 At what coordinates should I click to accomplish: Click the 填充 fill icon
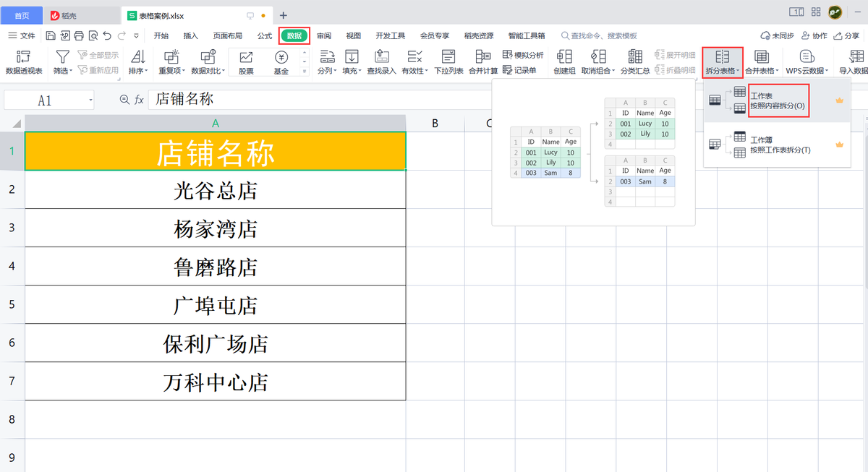pos(352,56)
